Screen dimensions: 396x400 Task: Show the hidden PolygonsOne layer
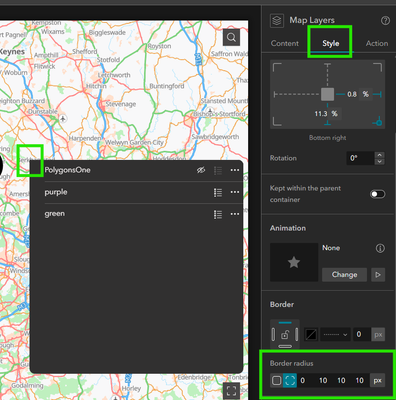[201, 170]
